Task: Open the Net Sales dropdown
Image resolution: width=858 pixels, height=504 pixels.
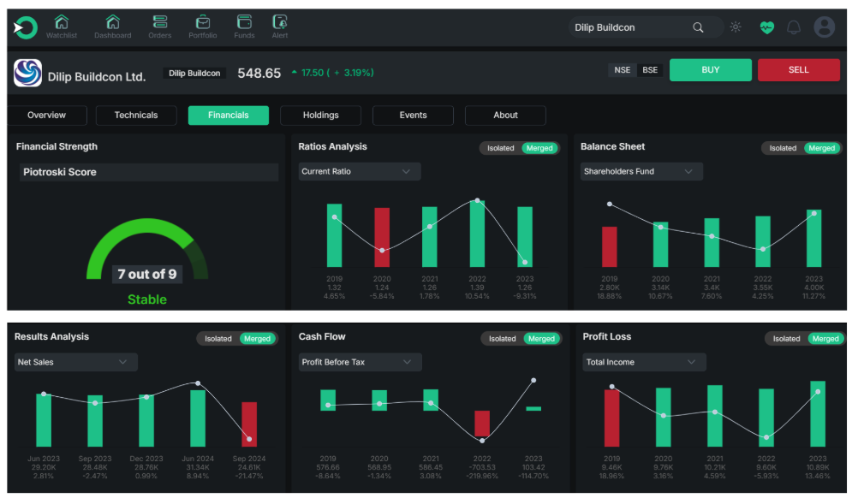Action: 76,363
